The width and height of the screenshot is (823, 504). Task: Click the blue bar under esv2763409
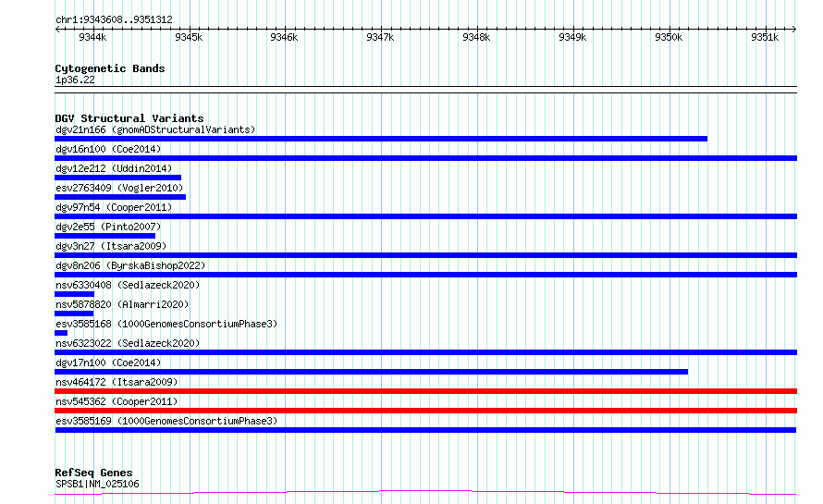120,197
